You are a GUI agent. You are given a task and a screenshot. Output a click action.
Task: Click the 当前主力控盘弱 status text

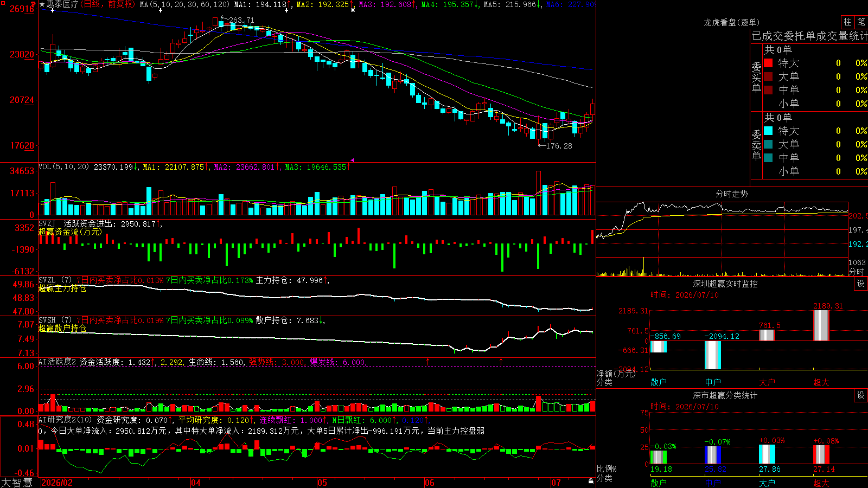pos(456,431)
